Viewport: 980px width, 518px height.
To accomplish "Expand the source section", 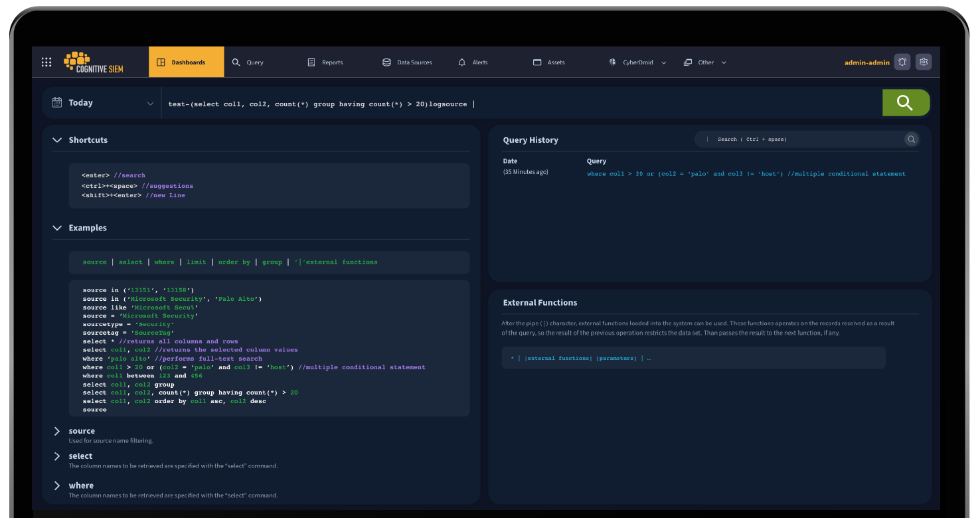I will [x=57, y=430].
